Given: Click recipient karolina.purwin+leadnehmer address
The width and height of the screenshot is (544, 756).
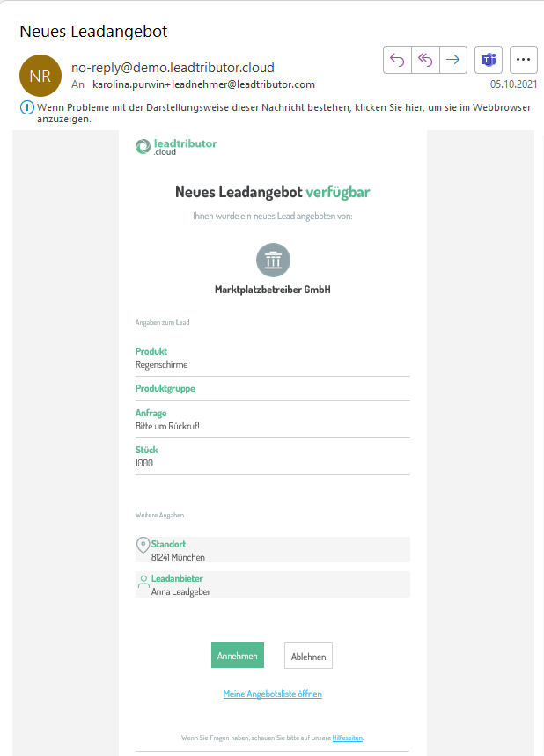Looking at the screenshot, I should click(x=203, y=84).
